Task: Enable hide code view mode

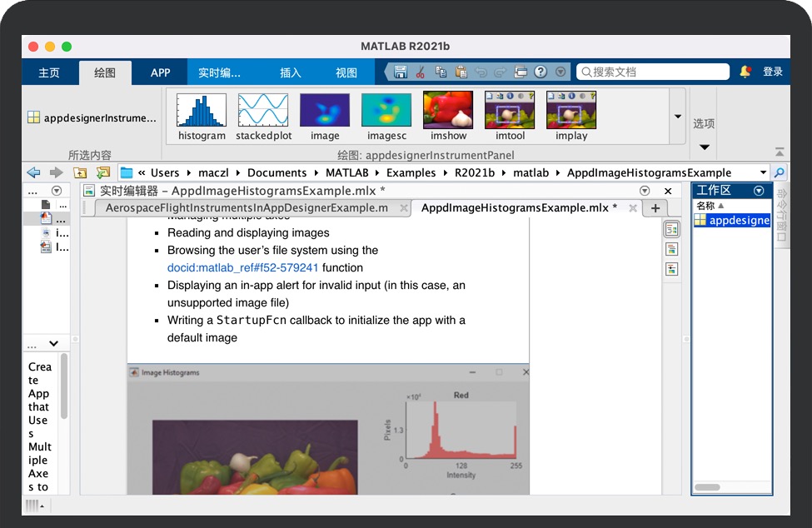Action: tap(671, 268)
